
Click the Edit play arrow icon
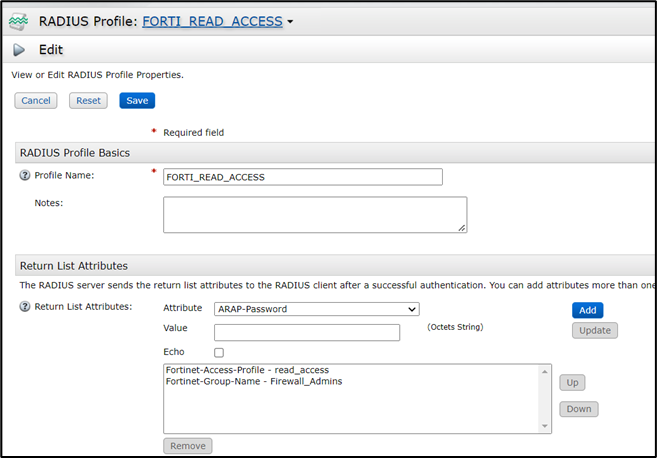[x=20, y=49]
